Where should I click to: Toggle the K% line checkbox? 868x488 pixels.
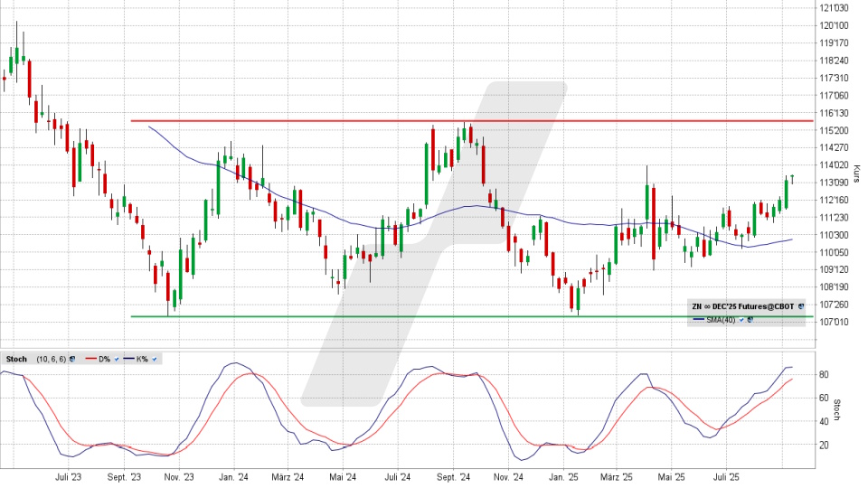(x=155, y=359)
